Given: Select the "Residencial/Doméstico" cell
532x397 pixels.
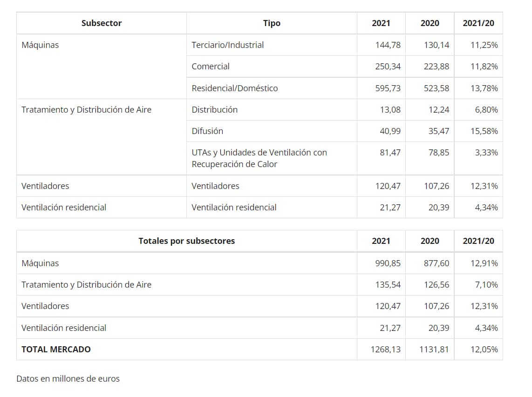Looking at the screenshot, I should tap(234, 88).
